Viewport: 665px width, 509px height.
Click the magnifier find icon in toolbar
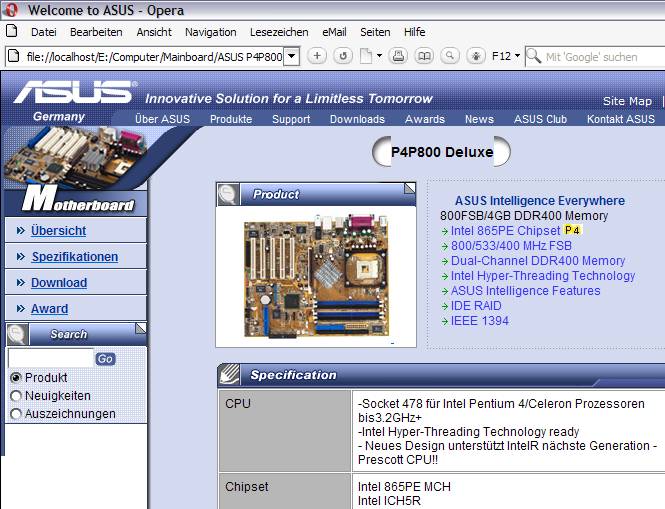click(x=450, y=56)
